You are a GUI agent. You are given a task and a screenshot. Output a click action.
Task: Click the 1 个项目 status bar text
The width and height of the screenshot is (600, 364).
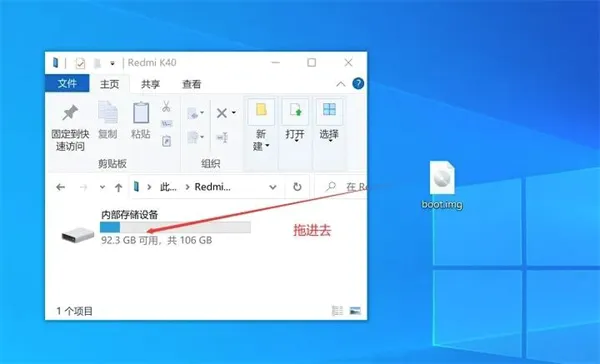[75, 311]
